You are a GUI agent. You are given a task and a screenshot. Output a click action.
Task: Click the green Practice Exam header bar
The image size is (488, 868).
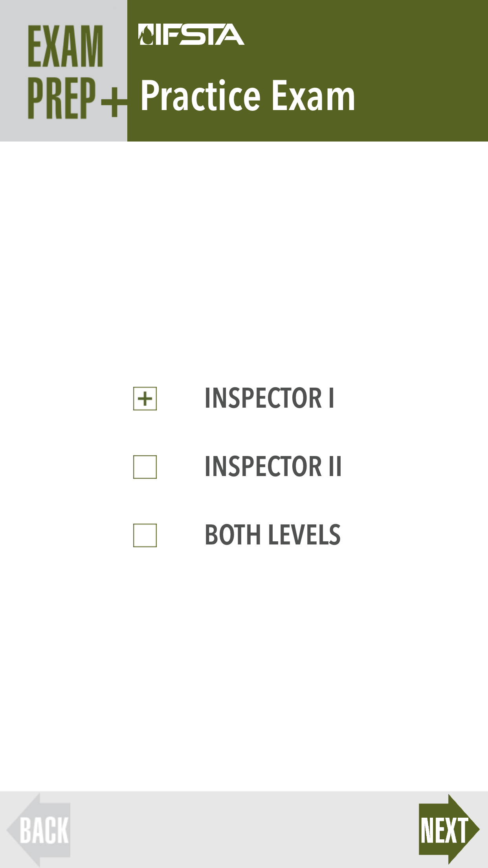[x=306, y=71]
